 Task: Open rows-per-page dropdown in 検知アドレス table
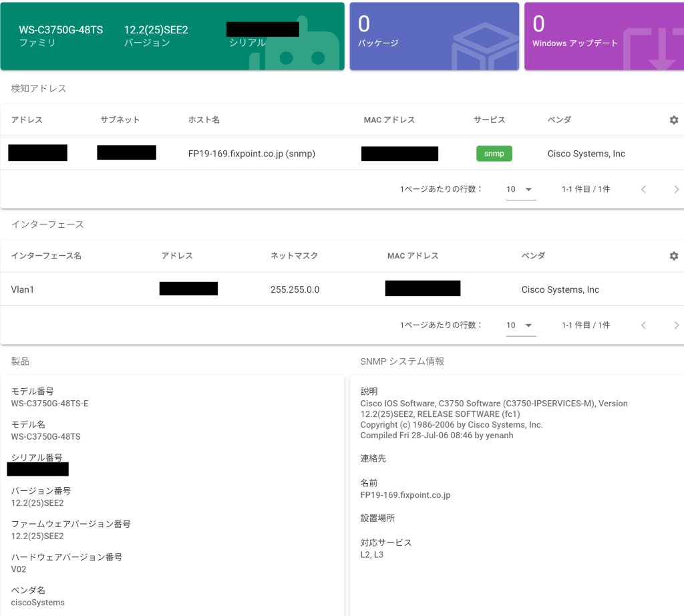point(520,190)
